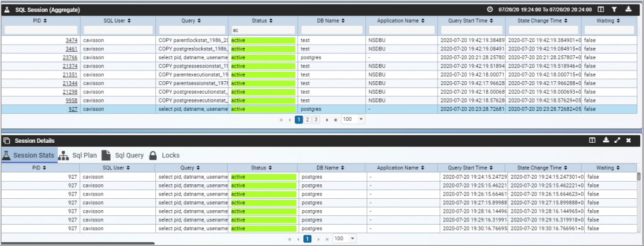Sort Session Details by State Change Time
The image size is (644, 246).
[x=565, y=167]
